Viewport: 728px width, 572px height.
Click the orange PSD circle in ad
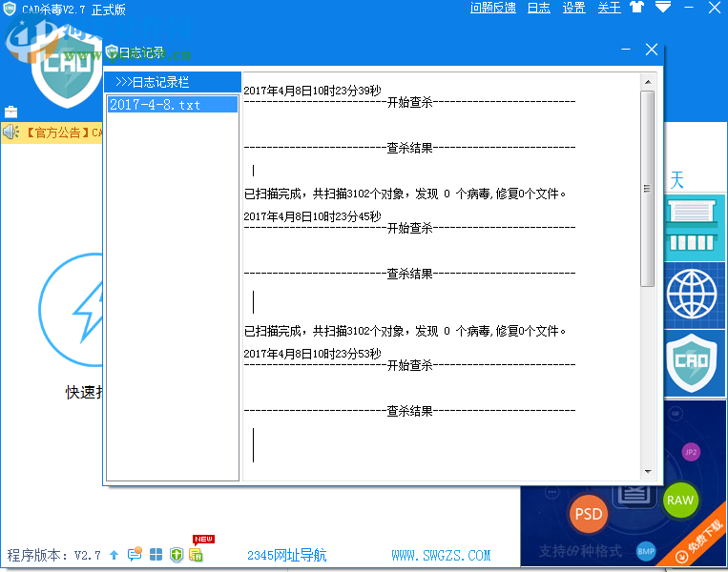[x=589, y=514]
